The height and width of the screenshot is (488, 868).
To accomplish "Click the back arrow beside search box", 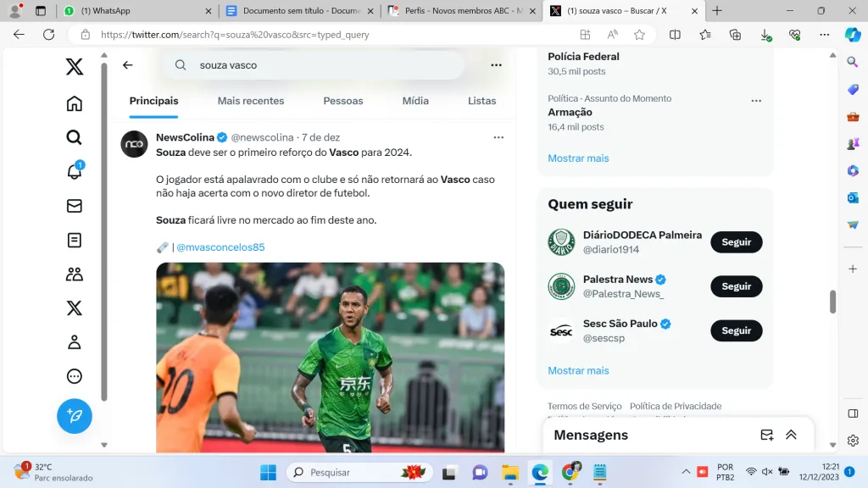I will click(128, 65).
